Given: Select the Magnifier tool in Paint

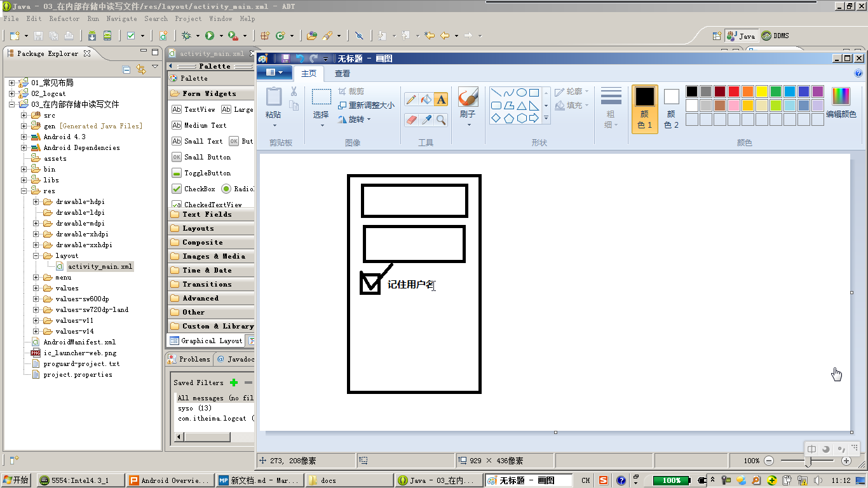Looking at the screenshot, I should 441,119.
